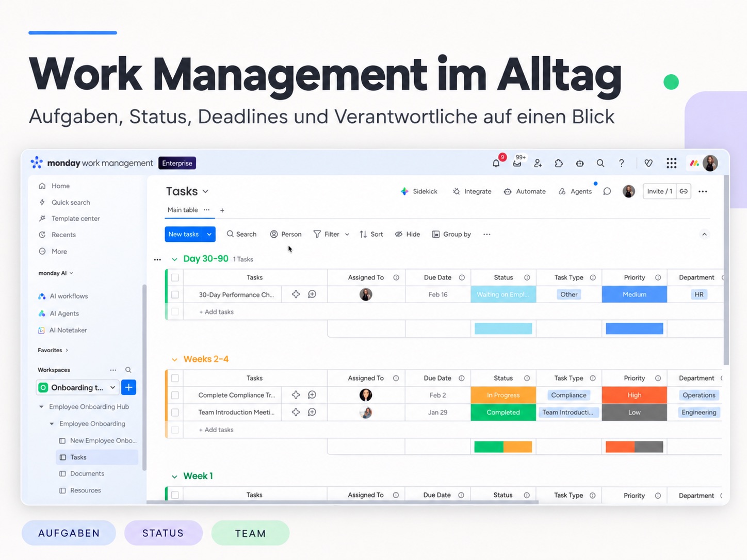Click the In Progress status cell

tap(503, 395)
